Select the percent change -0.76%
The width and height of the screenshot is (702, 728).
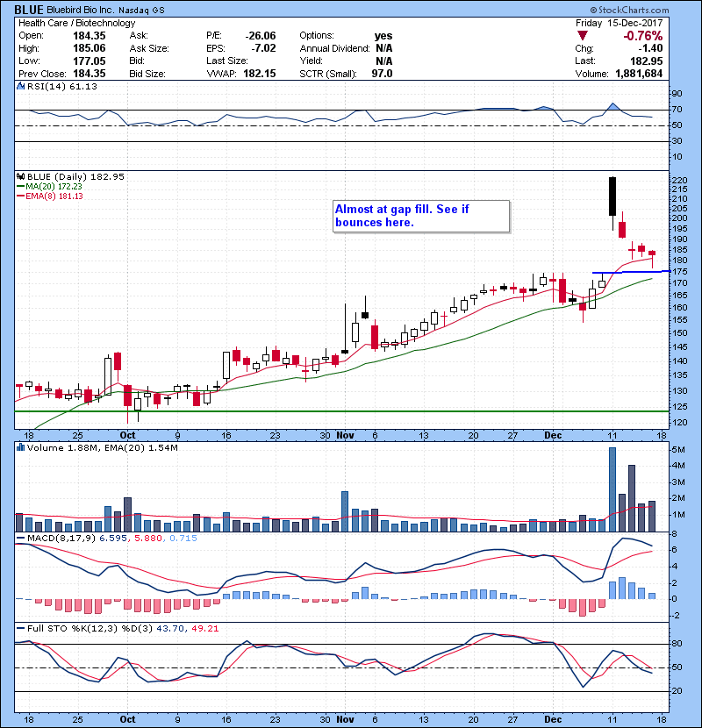(x=643, y=36)
